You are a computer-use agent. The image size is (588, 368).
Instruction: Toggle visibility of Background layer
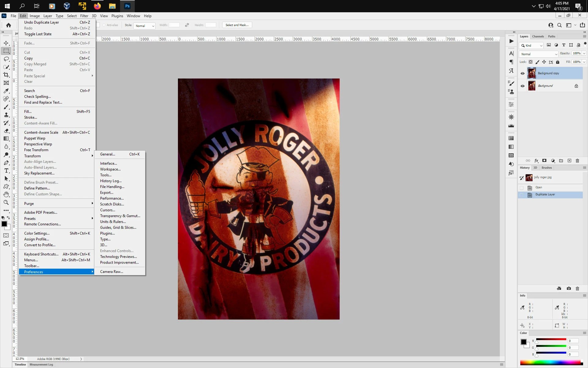click(522, 86)
